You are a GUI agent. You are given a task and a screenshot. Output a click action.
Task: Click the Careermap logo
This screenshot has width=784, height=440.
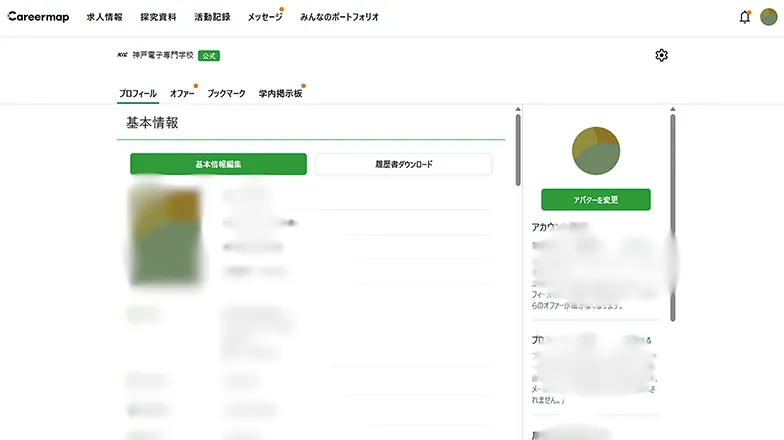37,17
